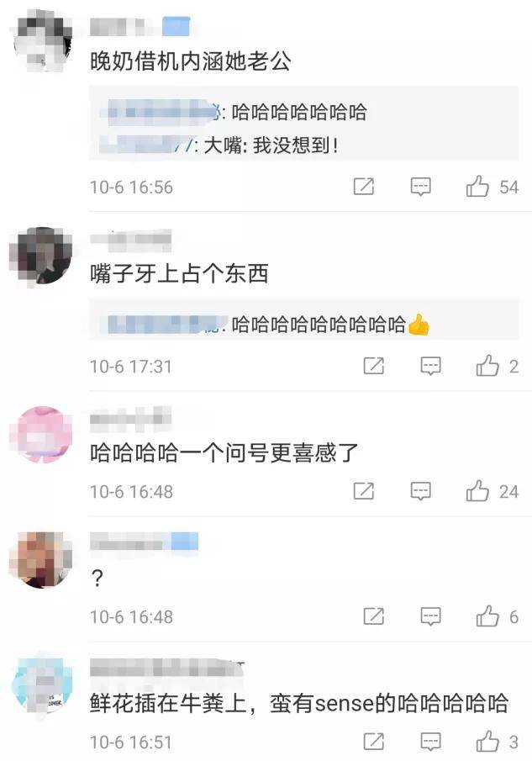Open reply bubble on 17:31 comment

(430, 366)
